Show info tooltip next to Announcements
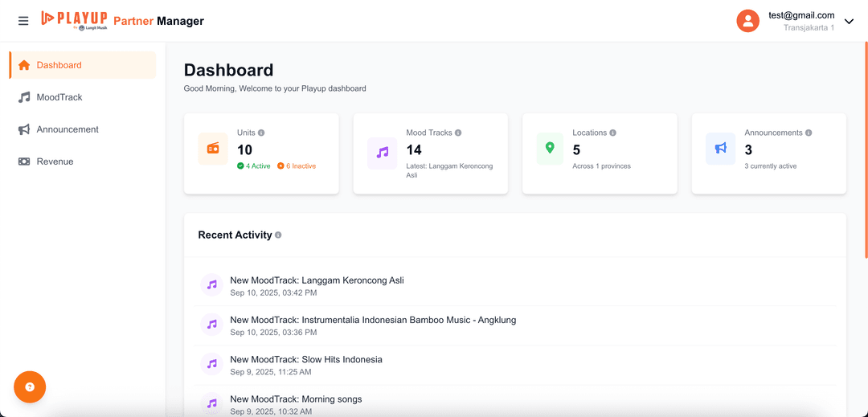The width and height of the screenshot is (868, 417). pos(809,133)
